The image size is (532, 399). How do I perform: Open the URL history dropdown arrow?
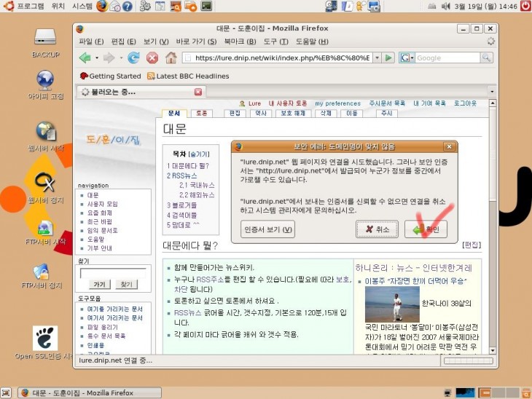click(377, 58)
